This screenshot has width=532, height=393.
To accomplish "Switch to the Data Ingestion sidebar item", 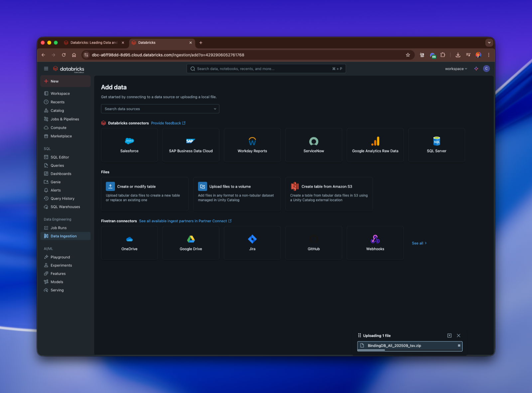I will 63,236.
